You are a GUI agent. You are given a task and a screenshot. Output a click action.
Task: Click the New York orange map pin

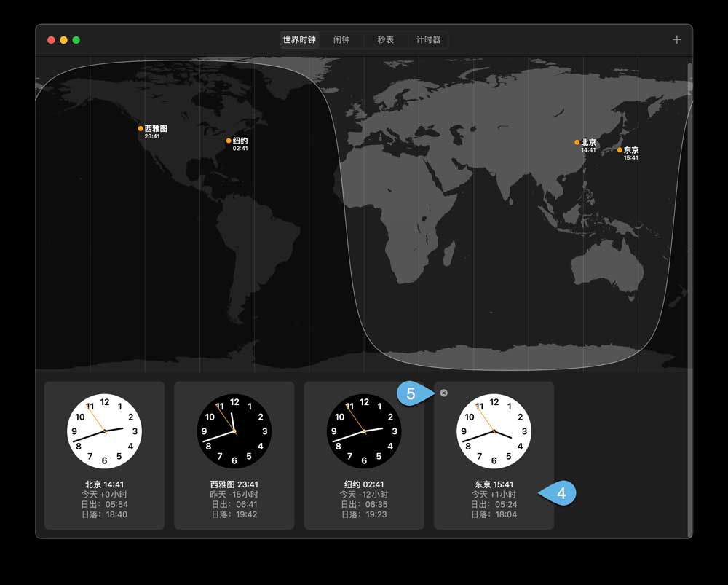tap(229, 141)
